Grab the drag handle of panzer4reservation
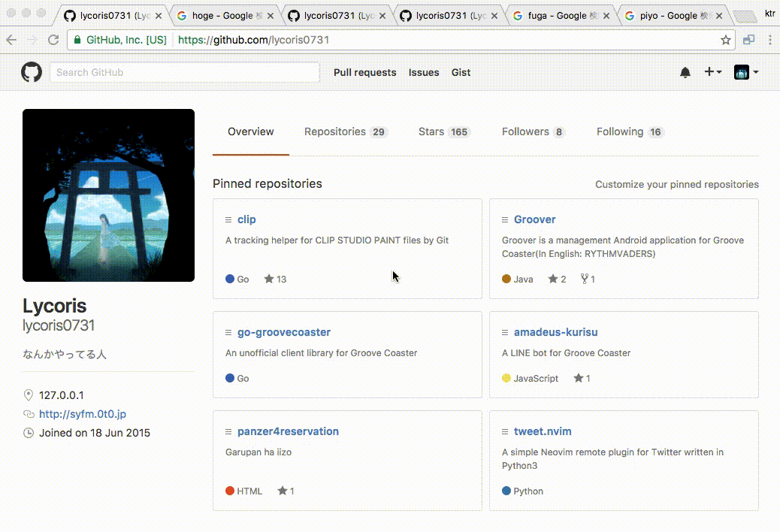Screen dimensions: 780x532 click(228, 431)
